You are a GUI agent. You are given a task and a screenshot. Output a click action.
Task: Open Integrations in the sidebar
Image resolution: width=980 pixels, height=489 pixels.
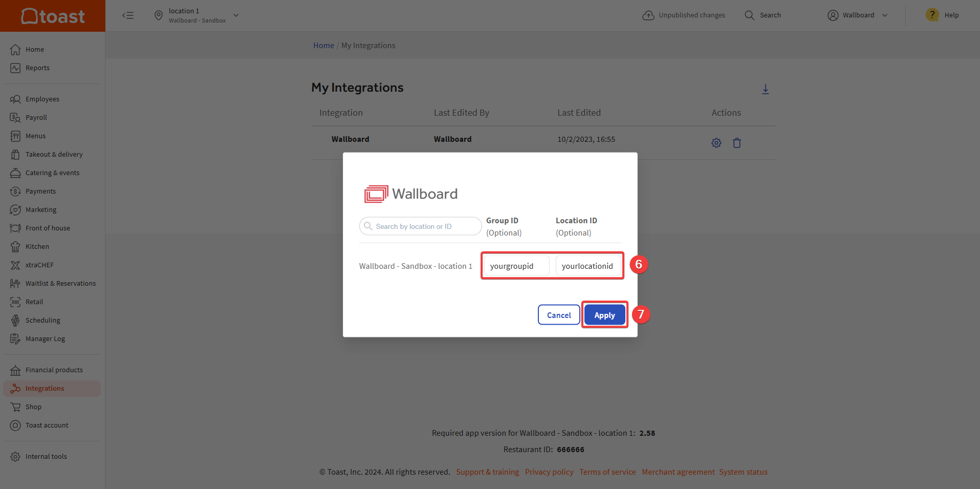coord(52,389)
